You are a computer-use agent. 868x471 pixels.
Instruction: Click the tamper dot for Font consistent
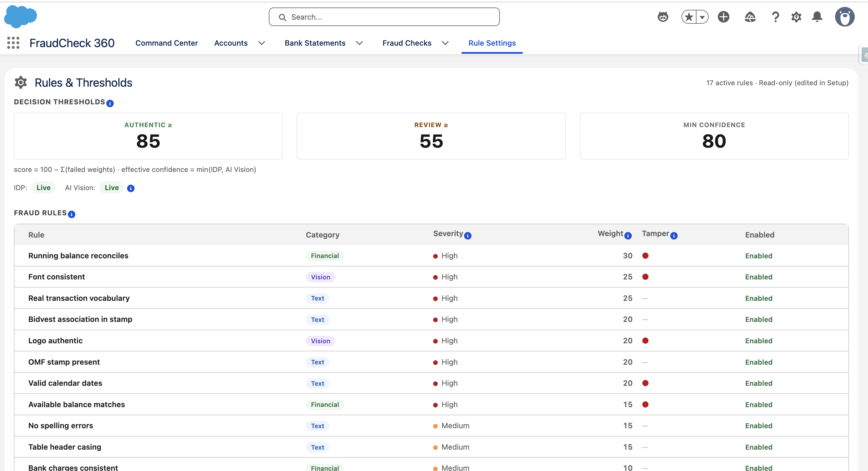pyautogui.click(x=645, y=277)
